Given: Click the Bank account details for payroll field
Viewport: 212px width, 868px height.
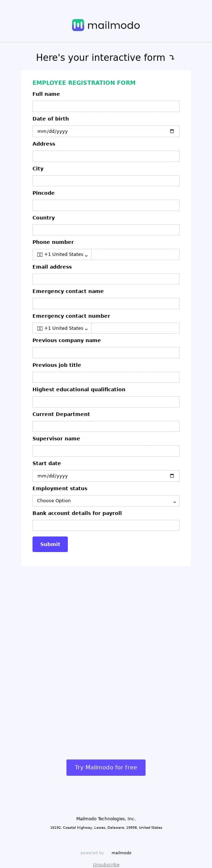Looking at the screenshot, I should (106, 526).
